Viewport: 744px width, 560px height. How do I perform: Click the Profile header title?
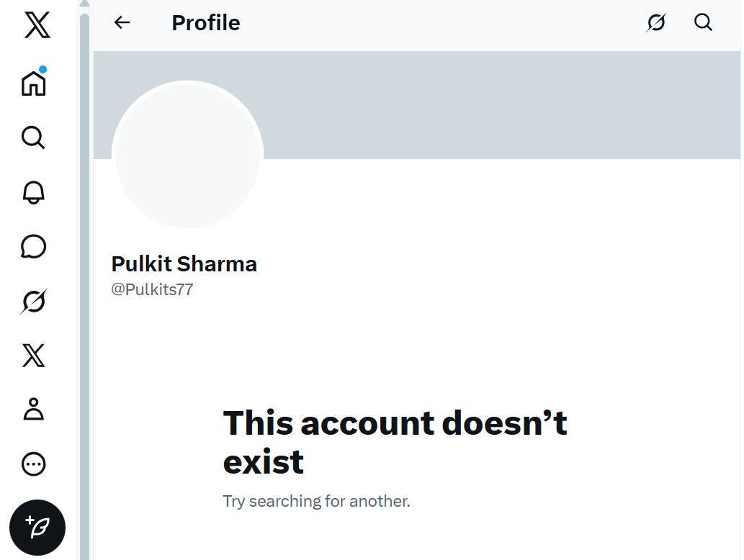click(x=206, y=23)
